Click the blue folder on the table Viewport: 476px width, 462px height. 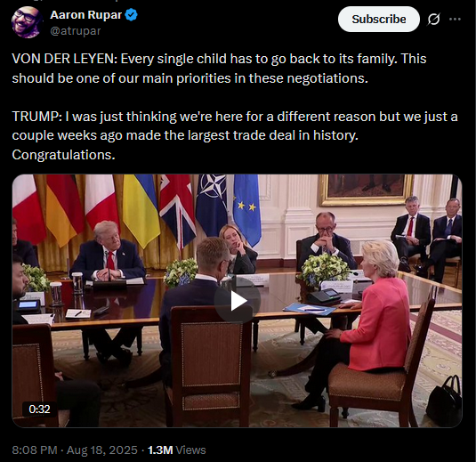pyautogui.click(x=309, y=309)
